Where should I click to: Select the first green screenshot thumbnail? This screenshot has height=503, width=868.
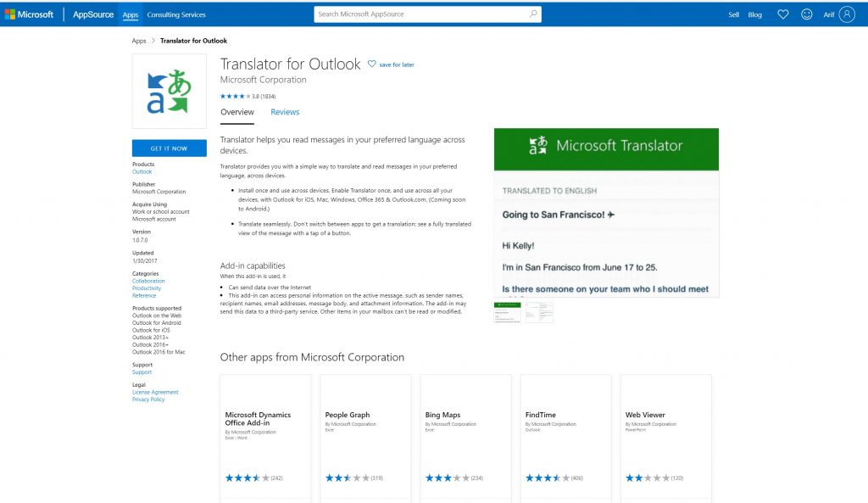[507, 312]
